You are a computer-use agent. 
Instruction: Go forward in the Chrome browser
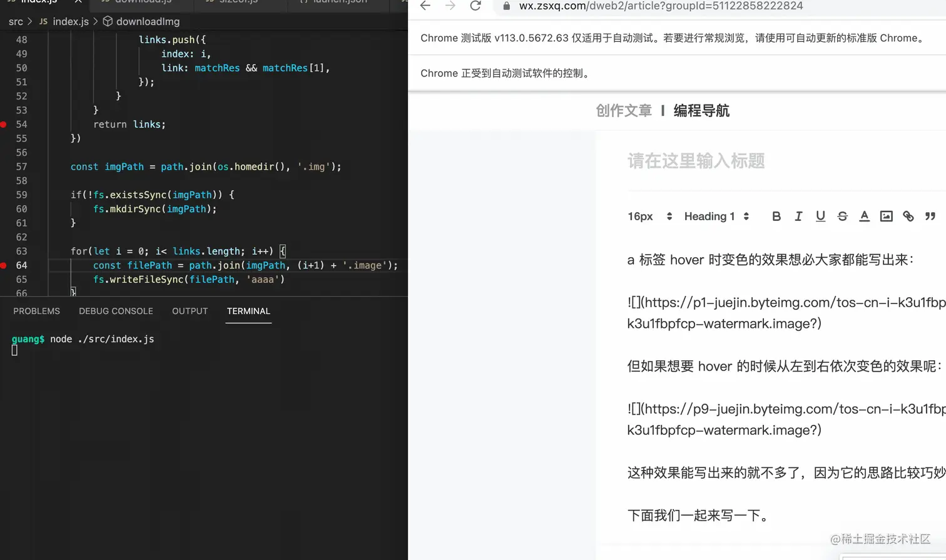coord(450,6)
